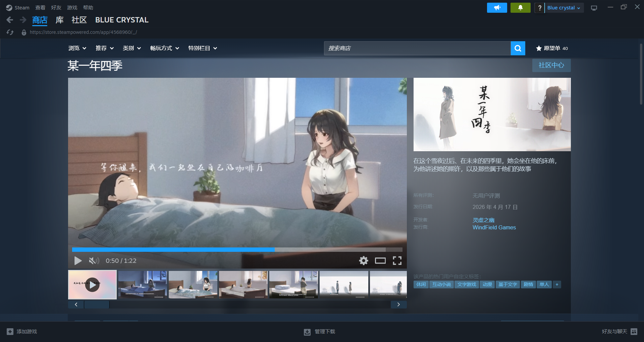The width and height of the screenshot is (644, 342).
Task: Open the wishlist star 愿望单
Action: tap(552, 48)
